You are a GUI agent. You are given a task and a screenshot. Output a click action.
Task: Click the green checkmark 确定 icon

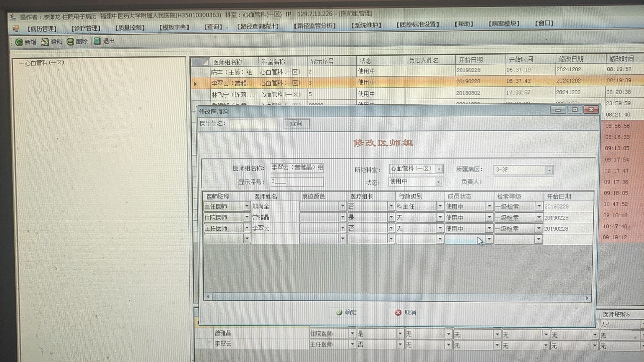(x=339, y=312)
